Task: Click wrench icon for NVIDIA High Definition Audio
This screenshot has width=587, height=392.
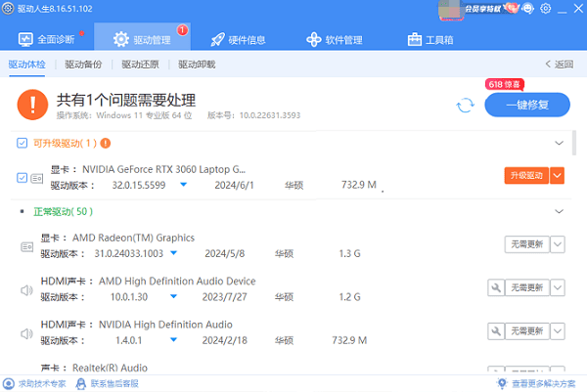Action: pos(495,332)
